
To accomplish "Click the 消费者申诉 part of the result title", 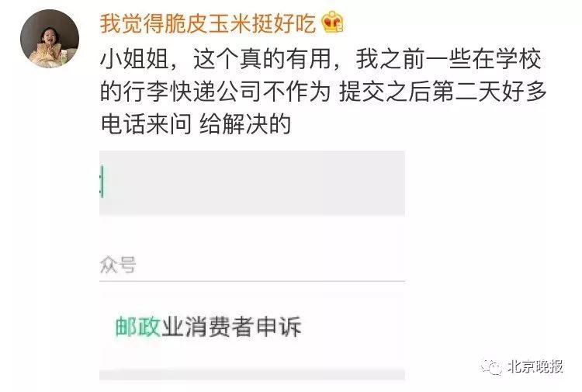I will 243,327.
